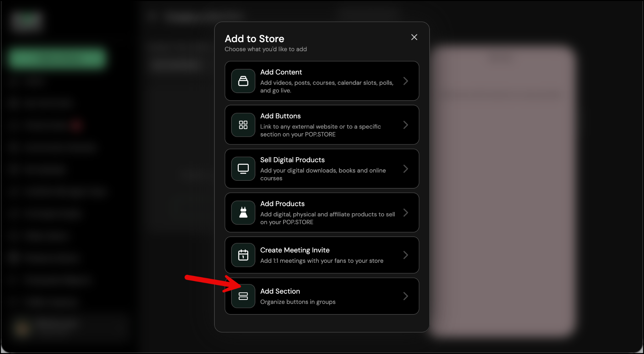Click the Create Meeting Invite calendar icon
644x354 pixels.
point(243,255)
